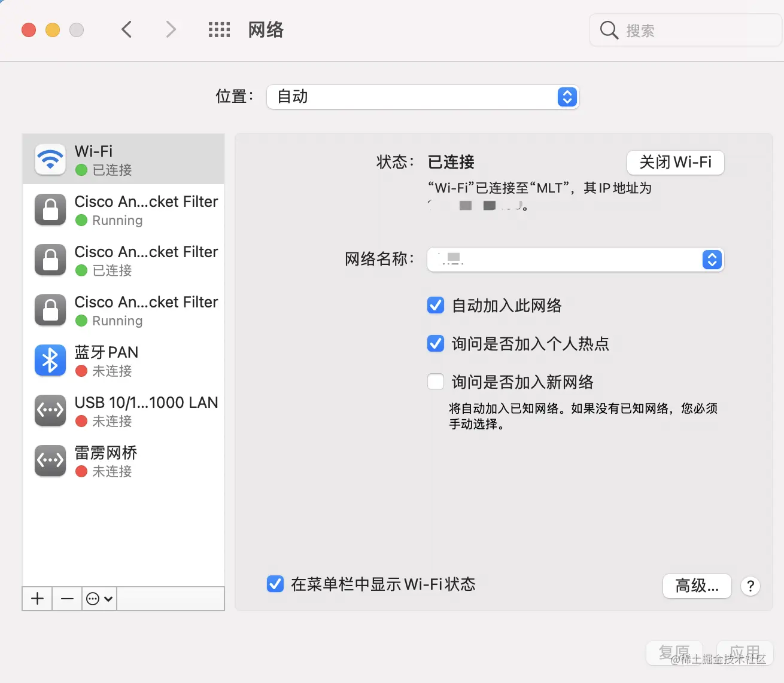Toggle 自动加入此网络 checkbox
Viewport: 784px width, 683px height.
(x=436, y=305)
